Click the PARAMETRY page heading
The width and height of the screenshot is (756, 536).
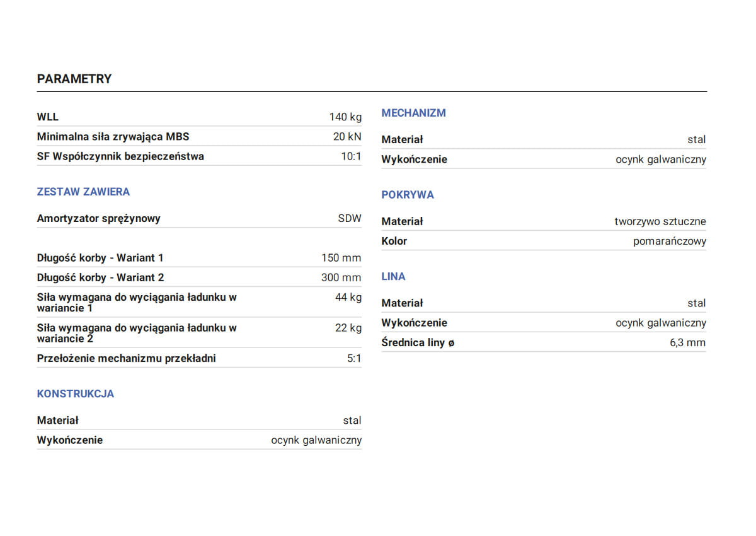[74, 79]
